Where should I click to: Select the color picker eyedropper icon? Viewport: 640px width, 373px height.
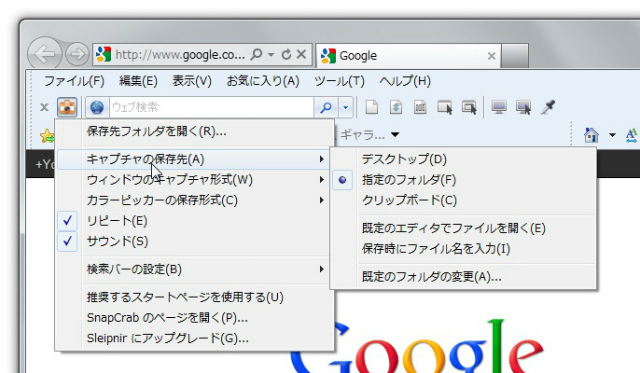(548, 107)
